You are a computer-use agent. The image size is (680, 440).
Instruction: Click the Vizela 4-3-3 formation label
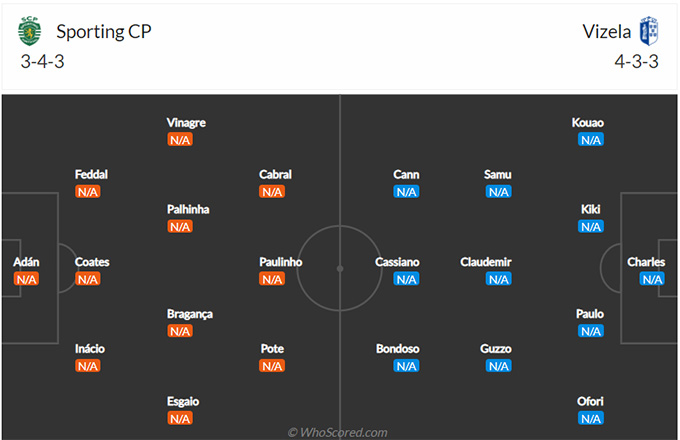(x=636, y=62)
